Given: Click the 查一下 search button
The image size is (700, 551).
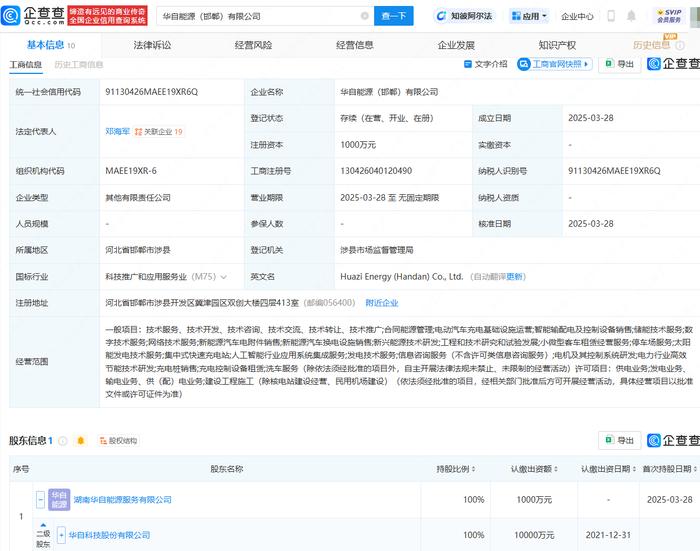Looking at the screenshot, I should coord(393,16).
